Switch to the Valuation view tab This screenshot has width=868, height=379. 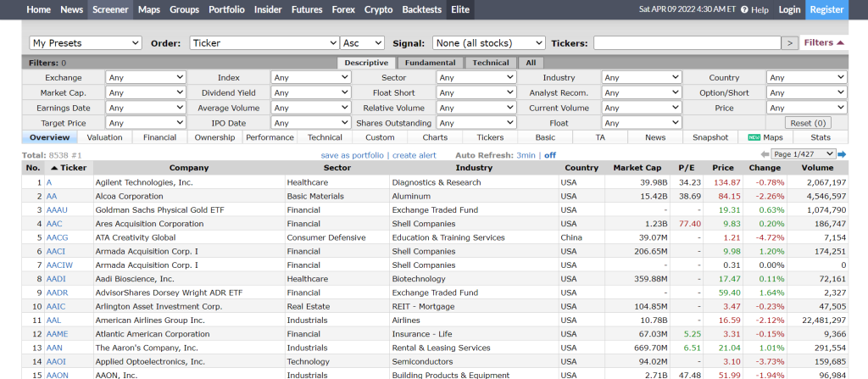point(104,137)
